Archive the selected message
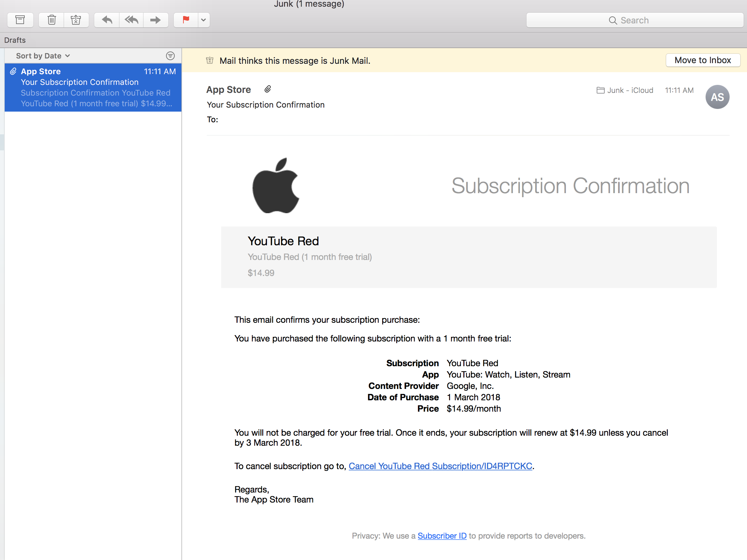The image size is (747, 560). 20,20
